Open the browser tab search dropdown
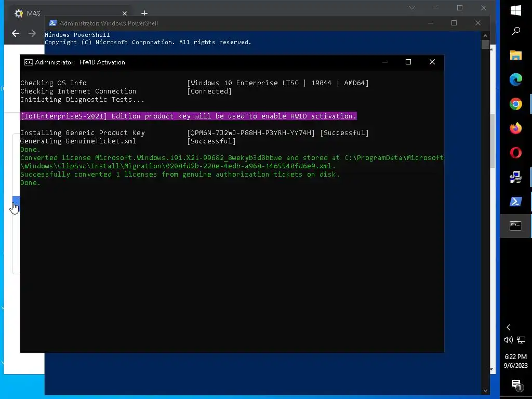Screen dimensions: 532x399 pos(412,8)
